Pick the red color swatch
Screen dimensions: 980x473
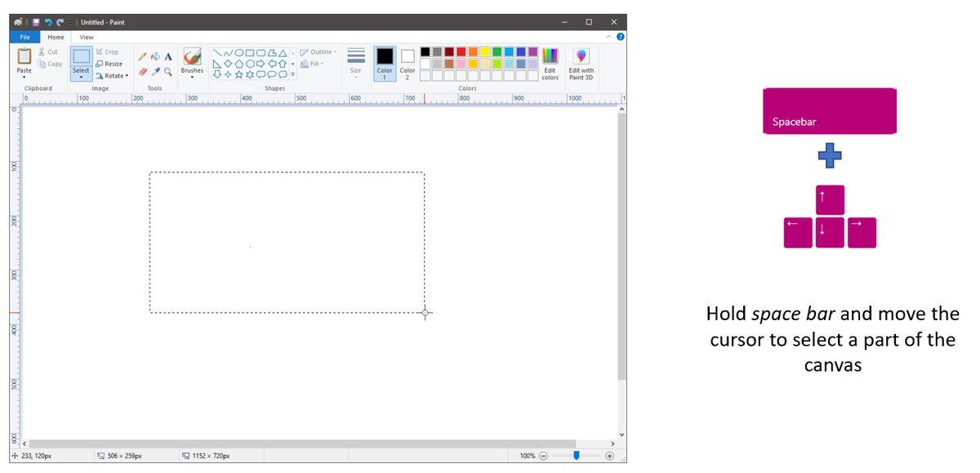click(x=460, y=51)
